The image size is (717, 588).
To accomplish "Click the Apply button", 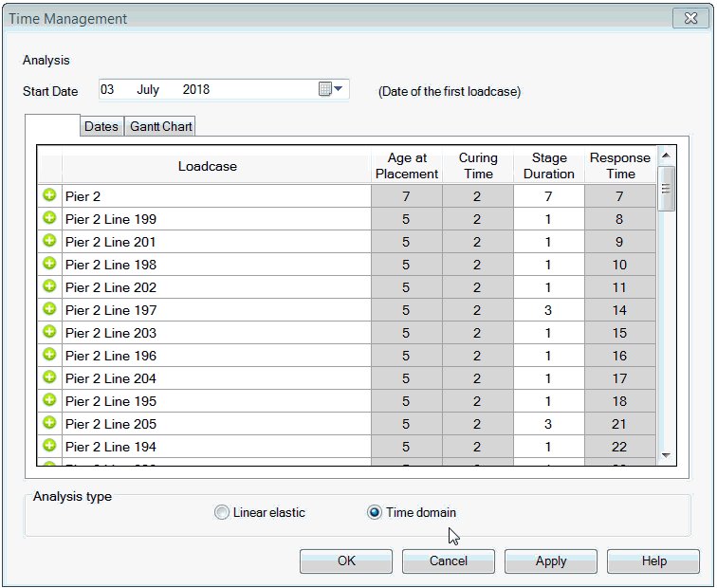I will [551, 561].
